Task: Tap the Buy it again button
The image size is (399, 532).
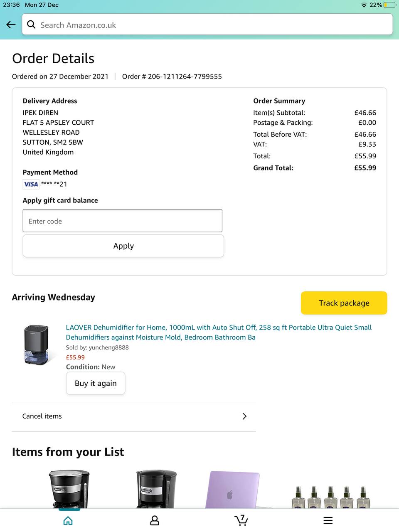Action: (x=96, y=383)
